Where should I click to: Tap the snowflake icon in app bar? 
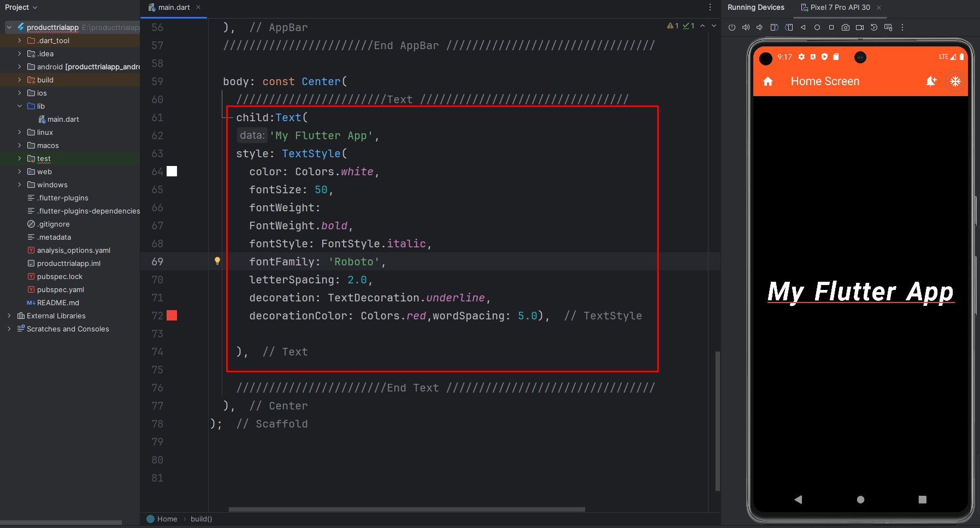[955, 81]
